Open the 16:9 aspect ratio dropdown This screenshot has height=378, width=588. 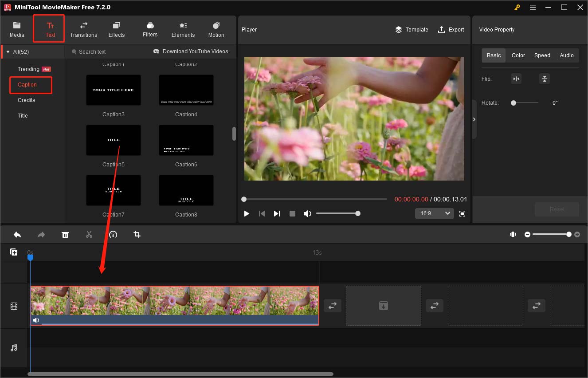pyautogui.click(x=435, y=213)
